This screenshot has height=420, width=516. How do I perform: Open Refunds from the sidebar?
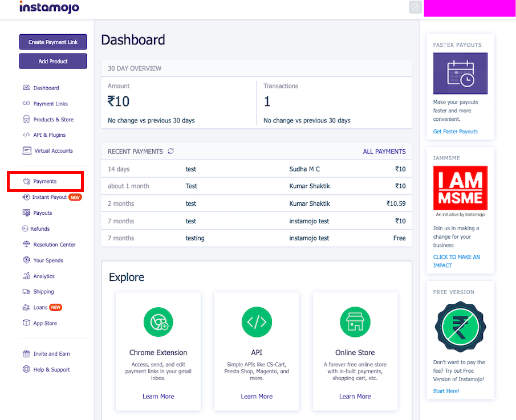click(40, 229)
